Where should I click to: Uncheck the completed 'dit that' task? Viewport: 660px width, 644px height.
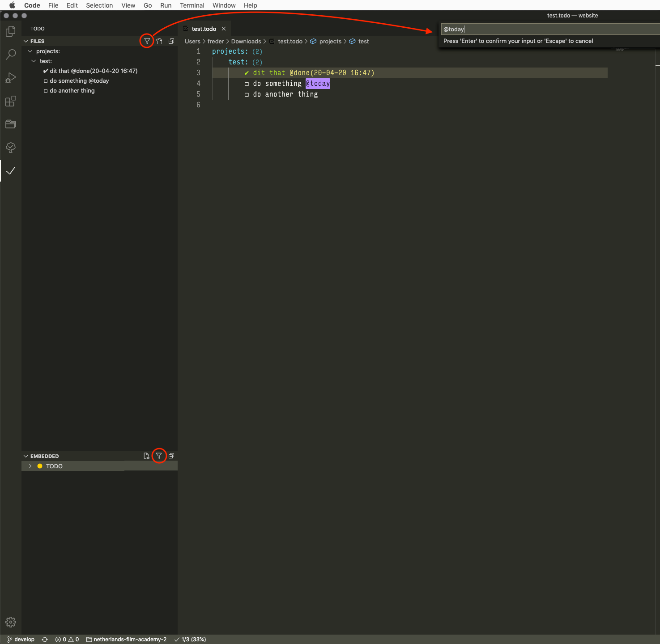46,71
